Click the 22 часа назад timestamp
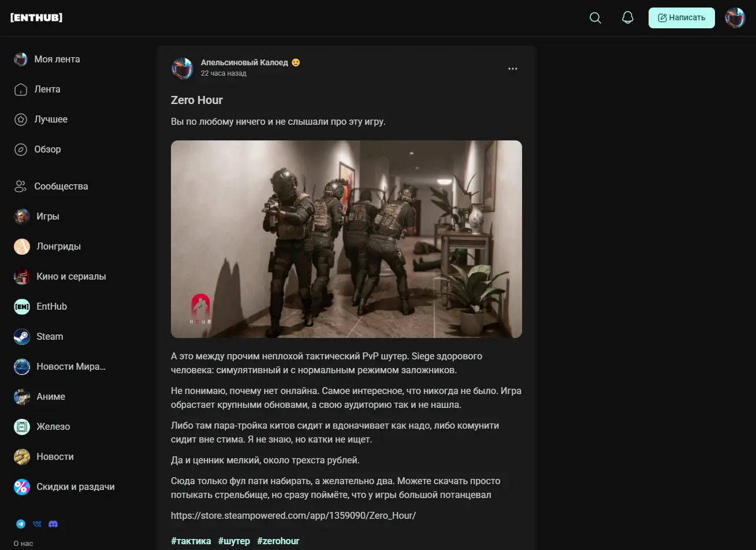 (x=224, y=73)
